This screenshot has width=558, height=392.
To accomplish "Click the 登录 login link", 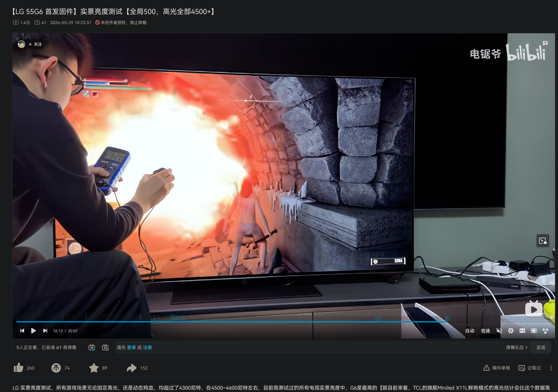I will (x=131, y=348).
